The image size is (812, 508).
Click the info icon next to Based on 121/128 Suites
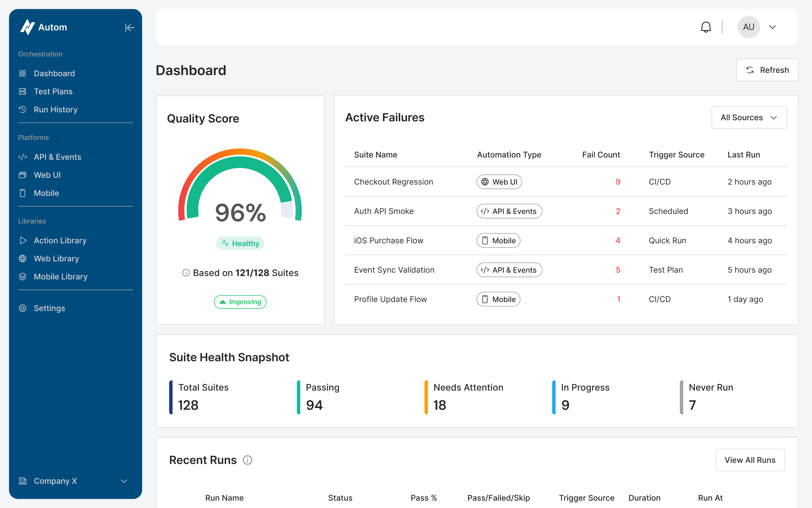(x=186, y=272)
